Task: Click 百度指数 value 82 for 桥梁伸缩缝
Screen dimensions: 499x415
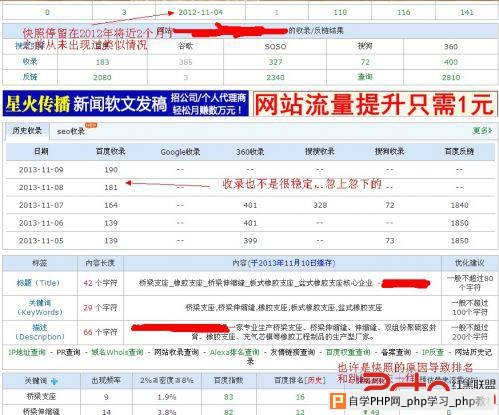Action: pyautogui.click(x=229, y=412)
